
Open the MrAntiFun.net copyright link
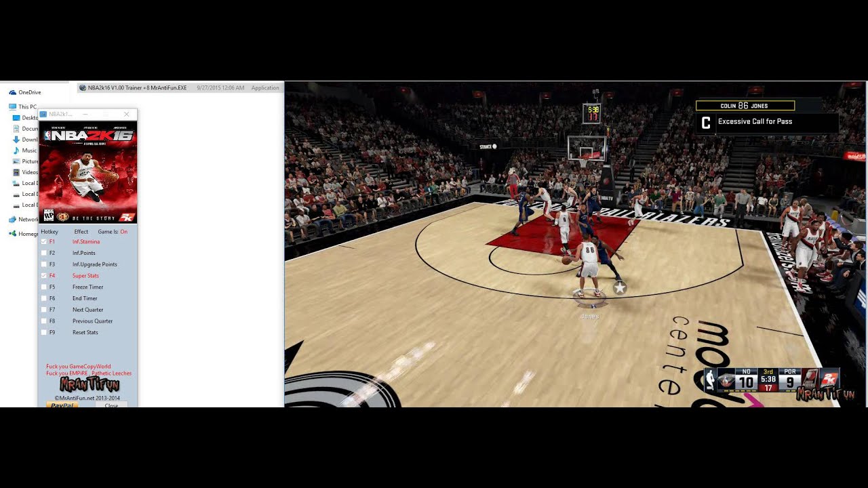coord(87,398)
